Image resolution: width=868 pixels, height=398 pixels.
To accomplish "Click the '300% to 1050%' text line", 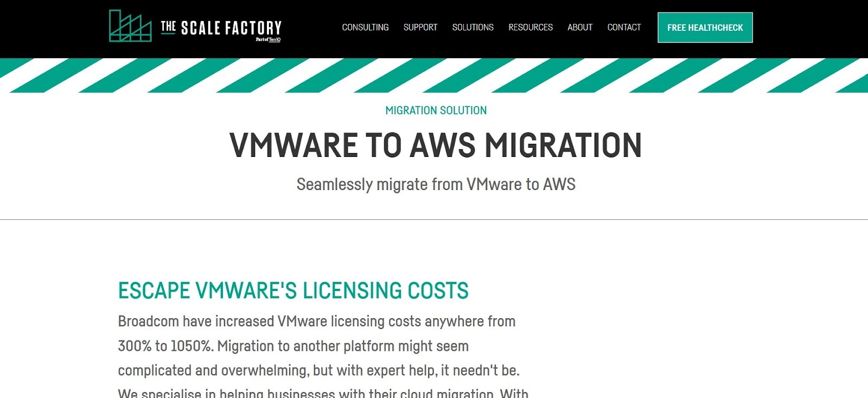I will coord(293,346).
